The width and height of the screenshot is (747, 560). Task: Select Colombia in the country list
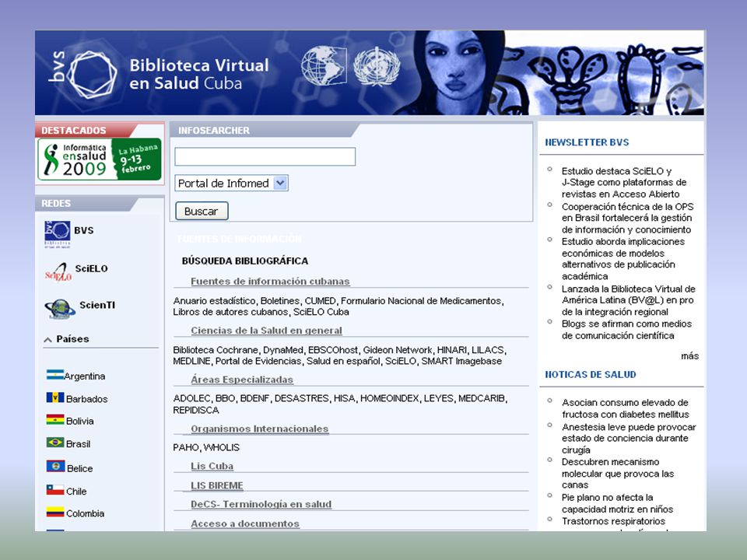coord(85,514)
